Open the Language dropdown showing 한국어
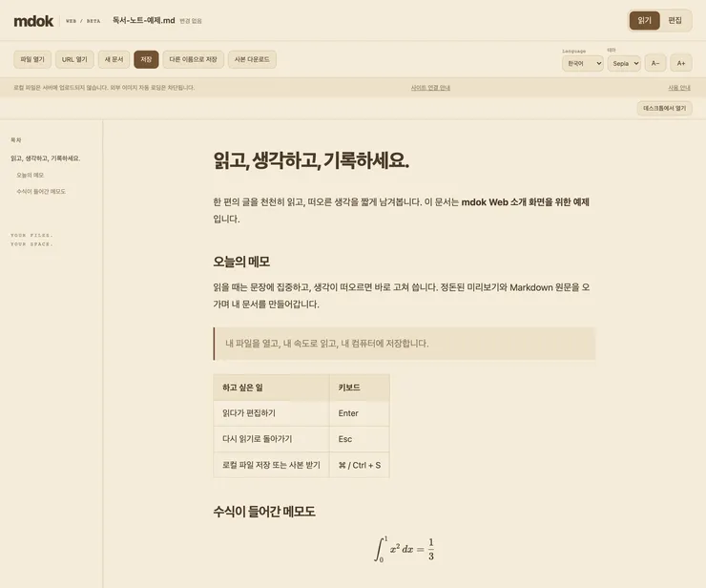This screenshot has height=588, width=706. click(583, 64)
